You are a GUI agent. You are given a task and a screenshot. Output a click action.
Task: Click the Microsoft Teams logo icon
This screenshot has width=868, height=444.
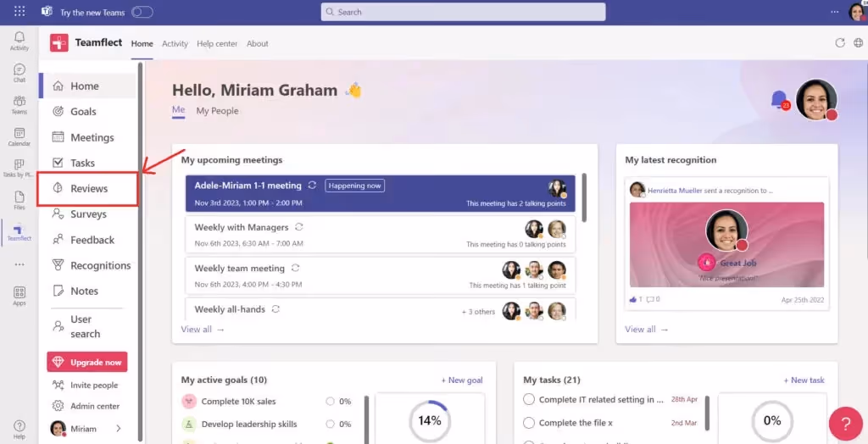pos(47,12)
